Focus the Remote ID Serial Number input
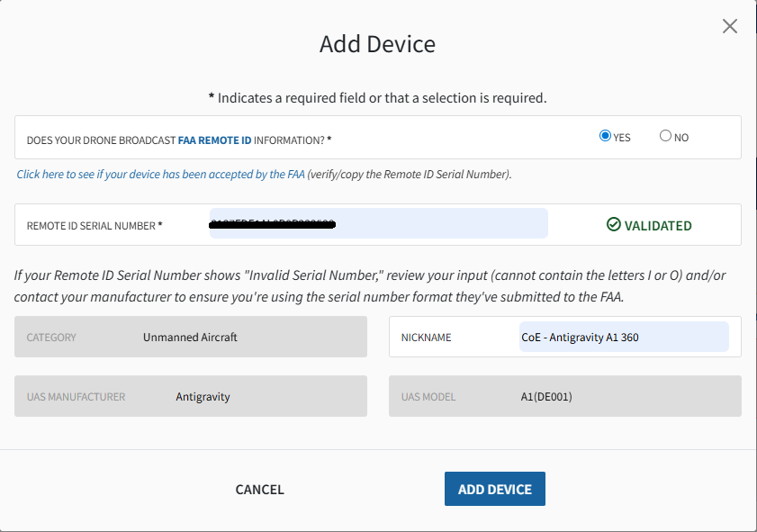Image resolution: width=757 pixels, height=532 pixels. pyautogui.click(x=378, y=224)
